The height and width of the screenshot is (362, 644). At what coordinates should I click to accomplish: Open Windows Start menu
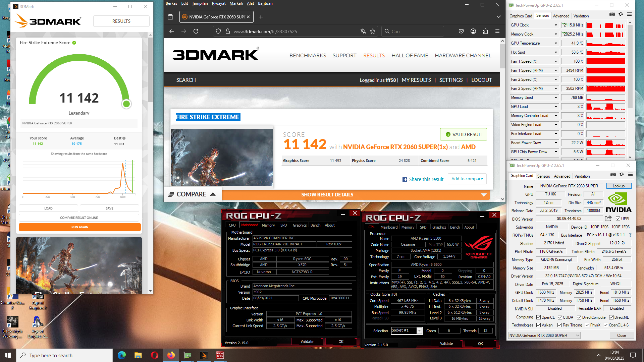click(8, 355)
